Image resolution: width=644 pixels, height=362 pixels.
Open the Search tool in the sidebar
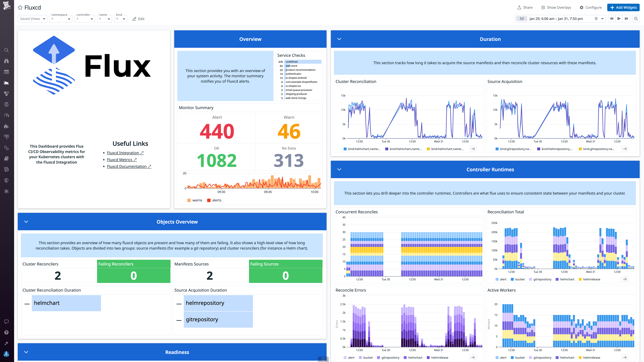tap(7, 50)
